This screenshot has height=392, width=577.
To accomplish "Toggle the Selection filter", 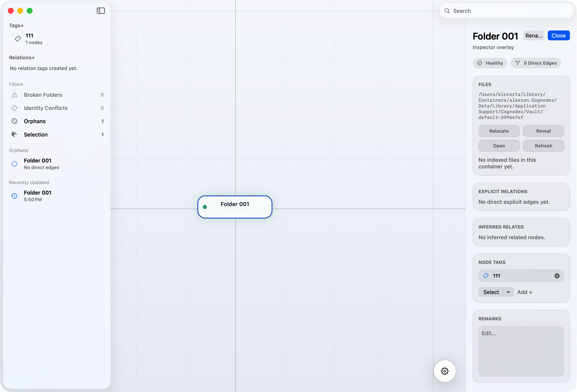I will point(36,134).
